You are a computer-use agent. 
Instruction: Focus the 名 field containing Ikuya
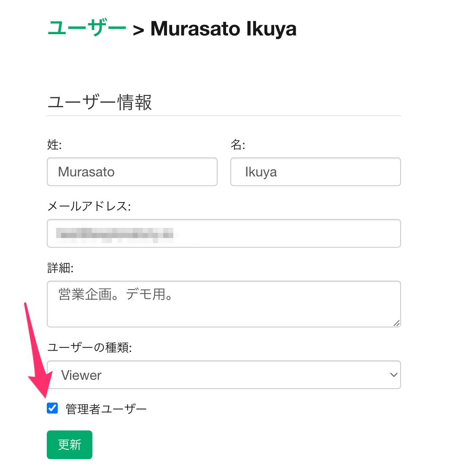[x=315, y=172]
